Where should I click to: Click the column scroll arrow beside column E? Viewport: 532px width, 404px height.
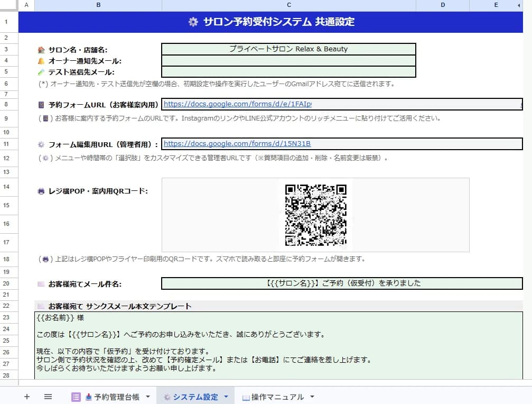click(519, 5)
